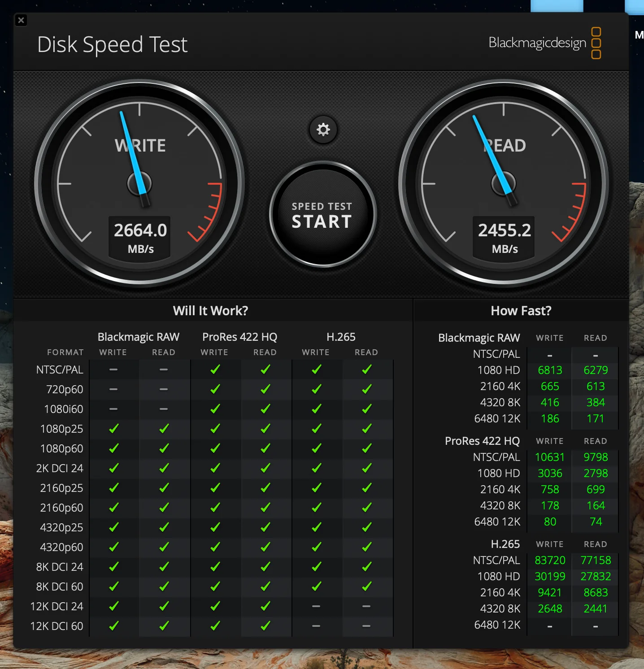Click the 2K DCI 24 format label

pos(60,468)
